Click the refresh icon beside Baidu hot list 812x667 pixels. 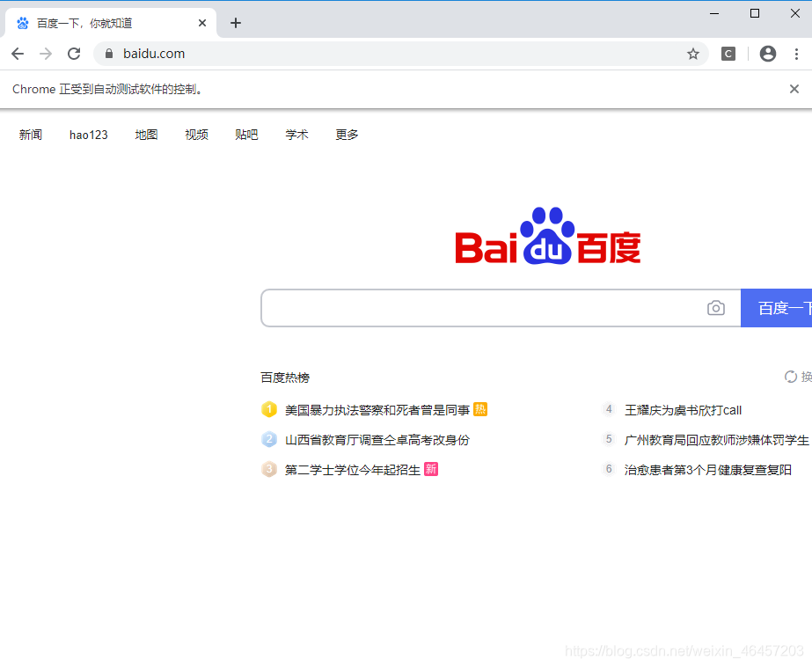(790, 377)
